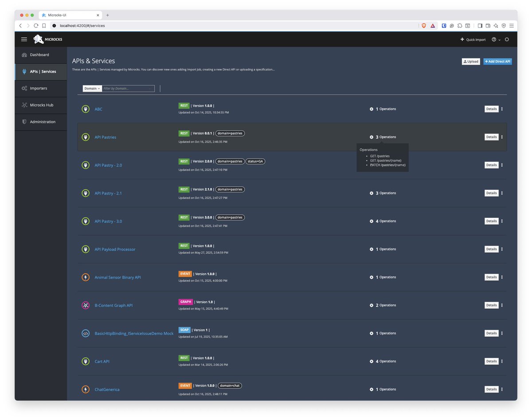Viewport: 532px width, 420px height.
Task: Click the Microcks logo
Action: point(48,39)
